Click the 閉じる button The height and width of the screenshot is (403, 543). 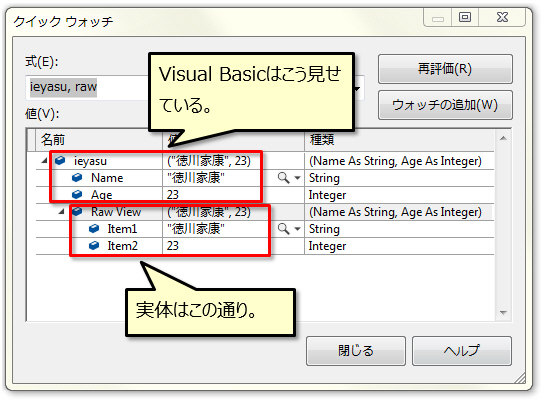(356, 351)
